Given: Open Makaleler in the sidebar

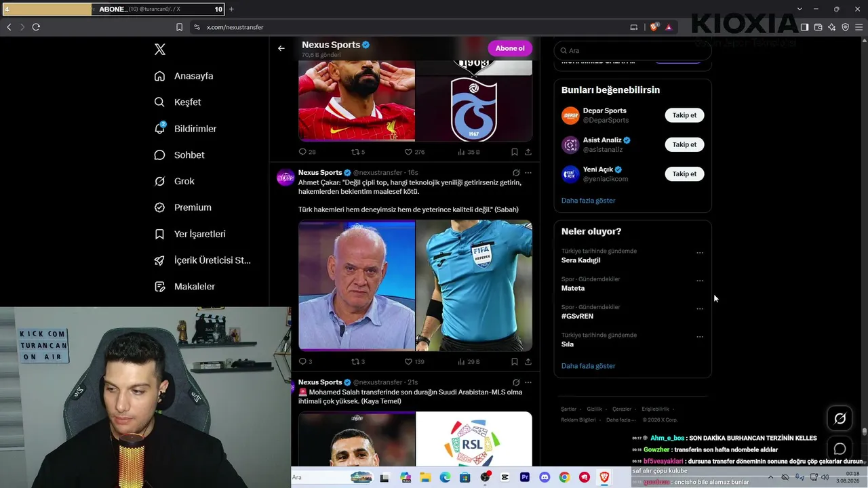Looking at the screenshot, I should tap(184, 287).
